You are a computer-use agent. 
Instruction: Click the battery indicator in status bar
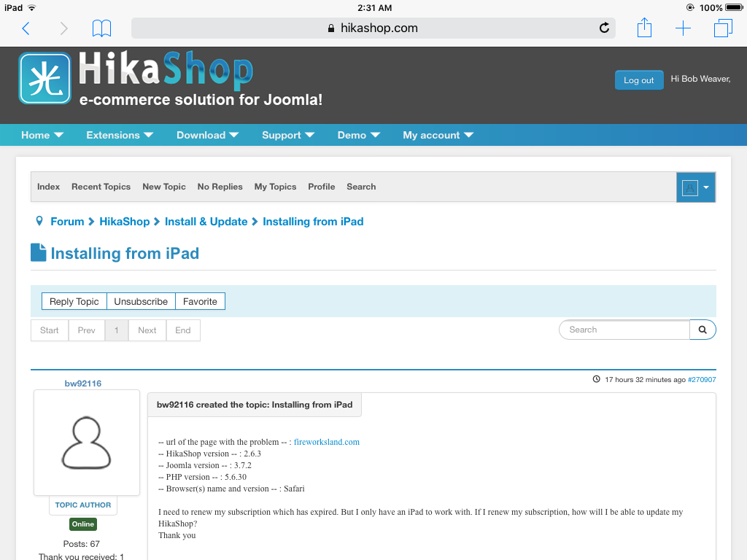pyautogui.click(x=734, y=7)
